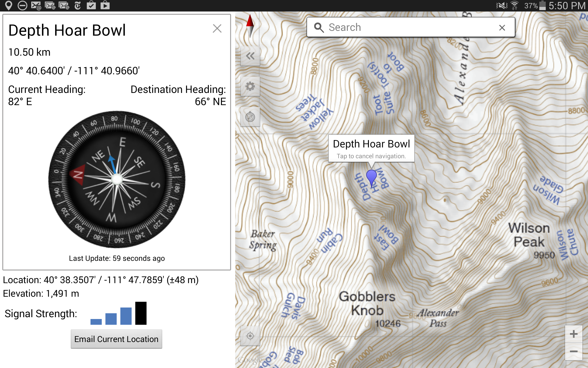
Task: Tap battery indicator in status bar
Action: pos(543,5)
